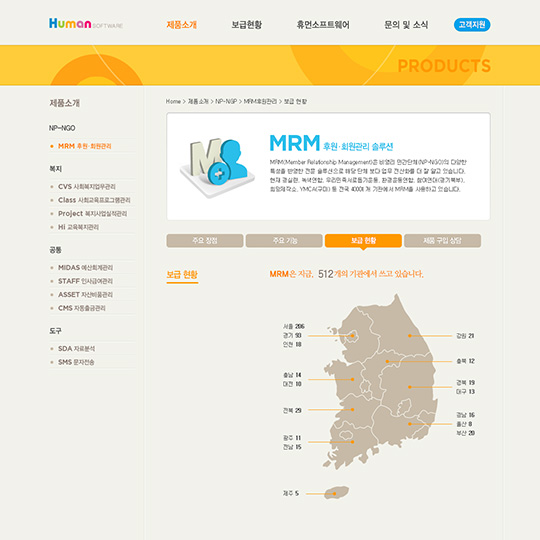Click the Human Software logo

point(86,24)
